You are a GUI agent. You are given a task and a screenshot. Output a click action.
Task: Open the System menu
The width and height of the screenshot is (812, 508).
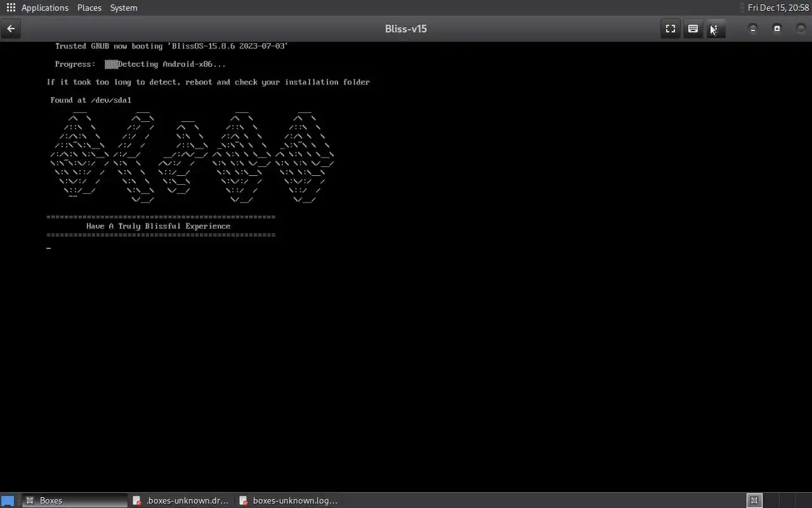click(124, 8)
